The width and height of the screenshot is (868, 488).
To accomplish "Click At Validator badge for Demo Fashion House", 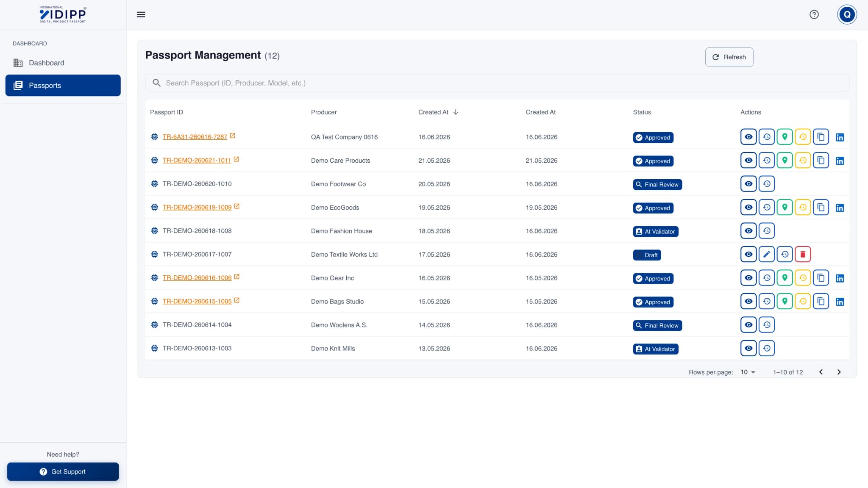I will pyautogui.click(x=656, y=232).
